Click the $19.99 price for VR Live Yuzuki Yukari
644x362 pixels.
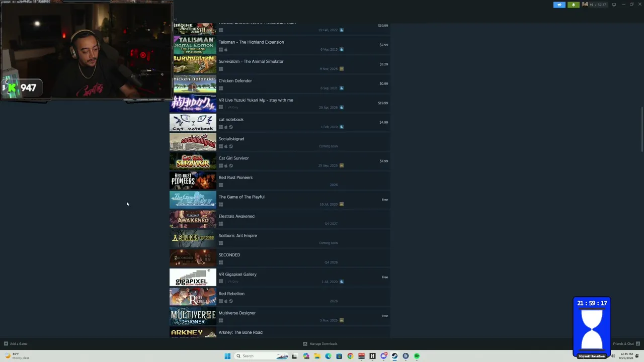[x=383, y=103]
